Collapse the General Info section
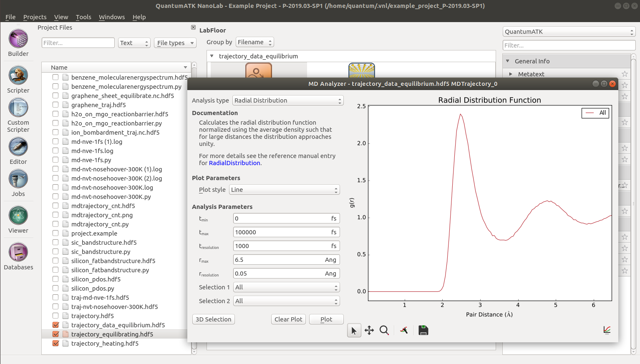Image resolution: width=640 pixels, height=364 pixels. pos(508,61)
